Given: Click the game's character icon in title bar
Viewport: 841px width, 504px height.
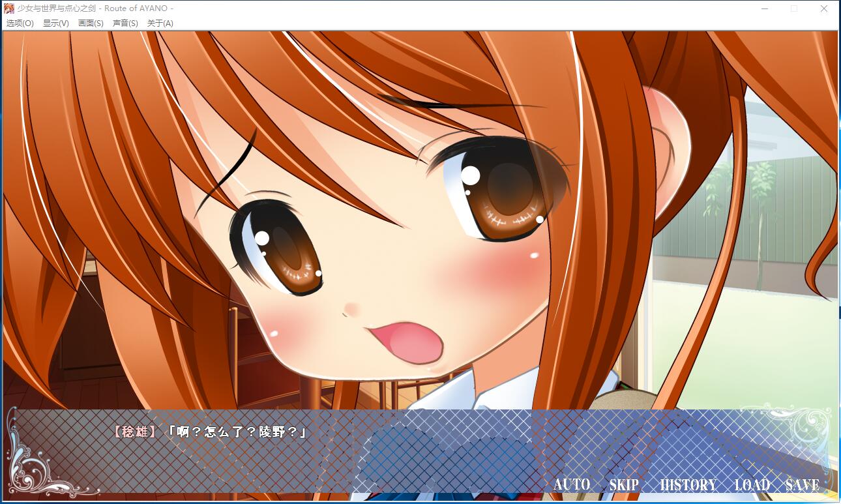Looking at the screenshot, I should point(9,8).
